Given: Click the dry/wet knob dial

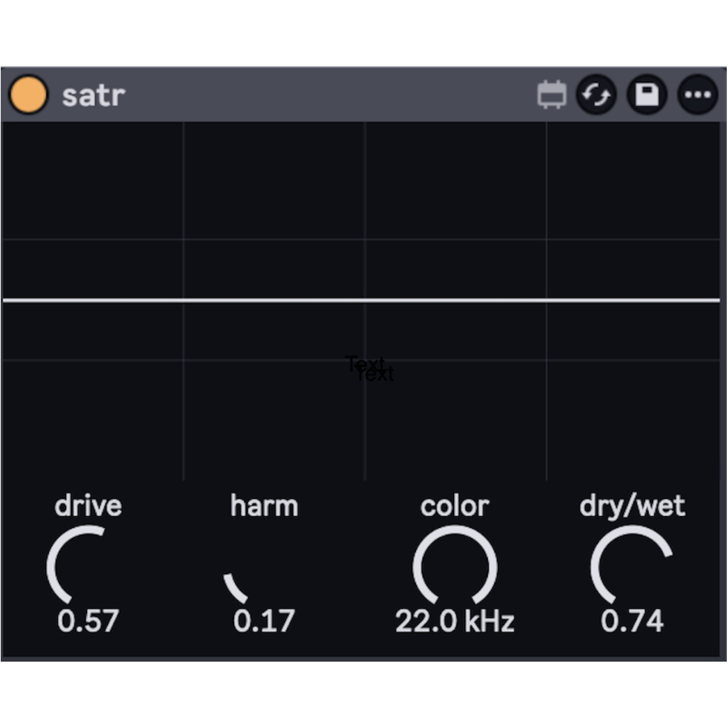Looking at the screenshot, I should point(632,567).
